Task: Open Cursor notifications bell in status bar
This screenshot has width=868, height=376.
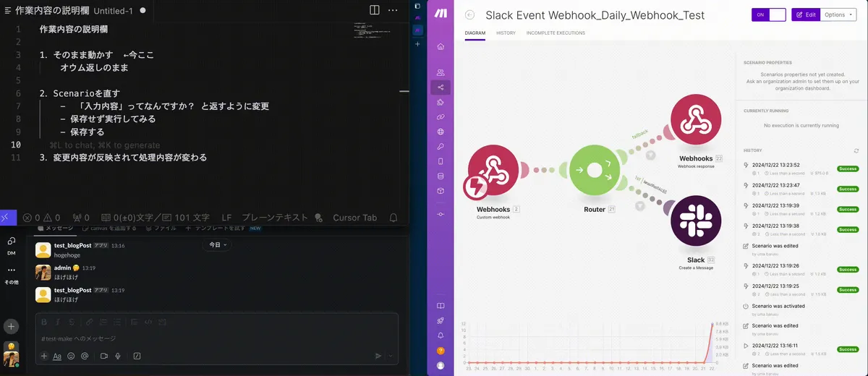Action: point(393,217)
